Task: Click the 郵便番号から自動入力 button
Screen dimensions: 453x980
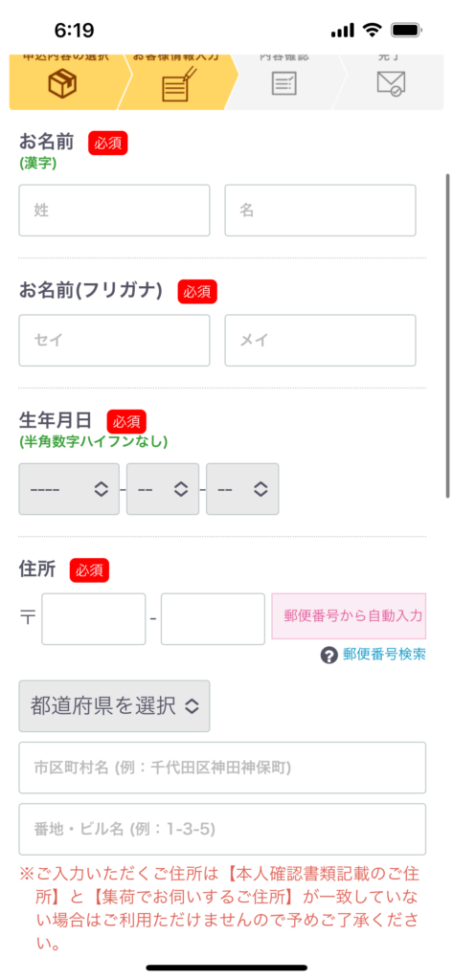Action: coord(349,616)
